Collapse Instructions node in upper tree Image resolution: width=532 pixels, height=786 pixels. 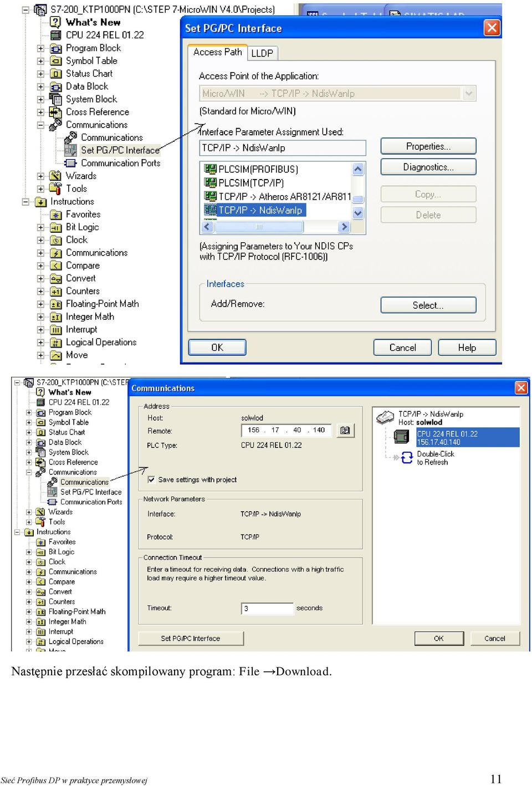(x=25, y=202)
